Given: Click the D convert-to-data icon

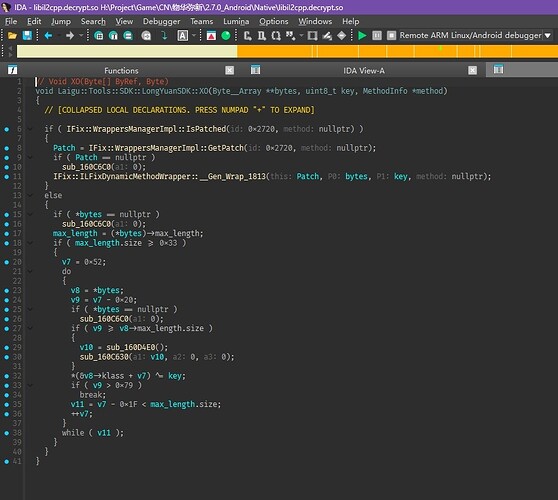Looking at the screenshot, I should point(262,36).
